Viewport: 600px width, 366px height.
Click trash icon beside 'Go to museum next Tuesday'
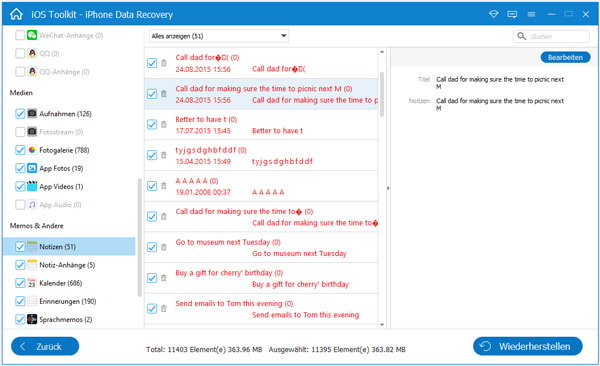[164, 247]
